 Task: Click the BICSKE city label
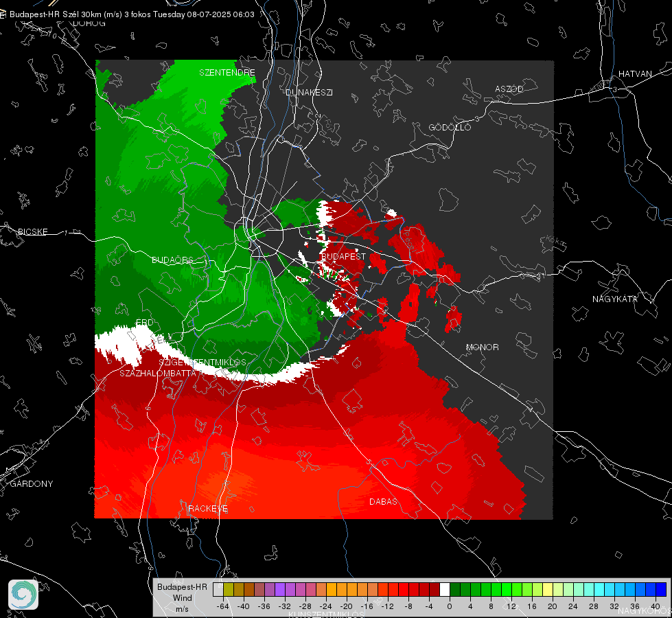tap(32, 231)
